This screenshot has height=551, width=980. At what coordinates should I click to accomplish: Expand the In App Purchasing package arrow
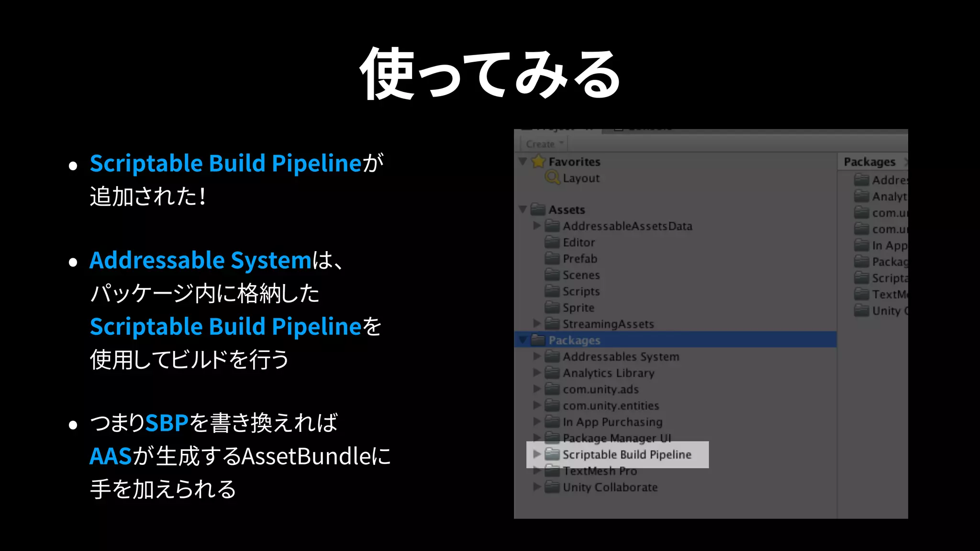537,421
